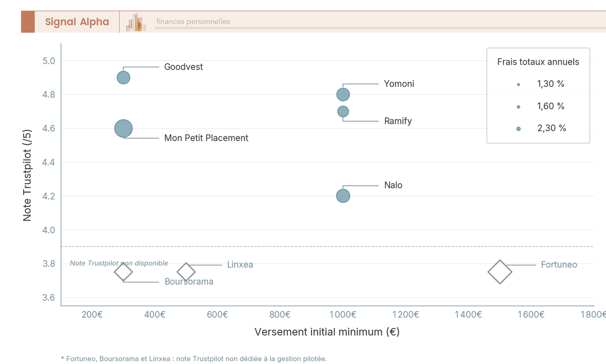This screenshot has height=364, width=606.
Task: Click the Versement initial minimum axis title
Action: point(326,332)
